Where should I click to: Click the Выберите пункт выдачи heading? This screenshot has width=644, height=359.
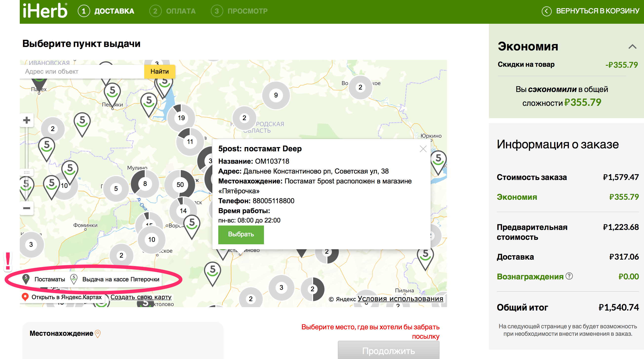coord(81,44)
